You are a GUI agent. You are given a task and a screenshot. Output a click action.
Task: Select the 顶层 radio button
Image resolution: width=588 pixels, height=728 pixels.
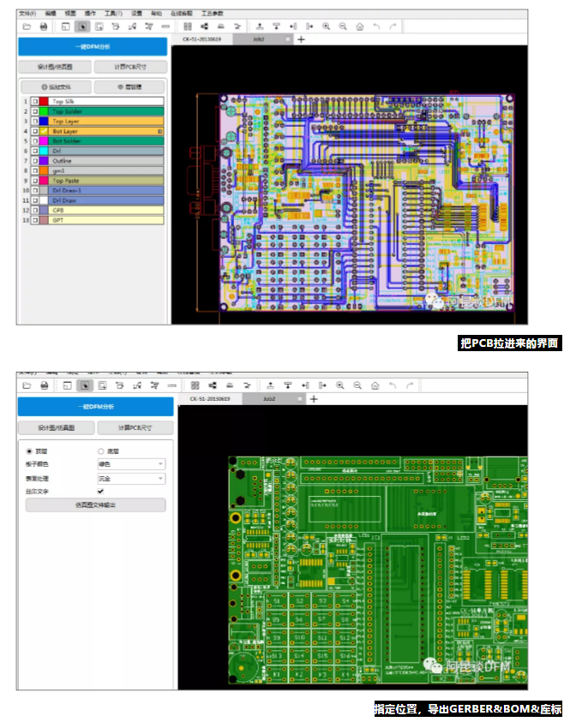[31, 451]
